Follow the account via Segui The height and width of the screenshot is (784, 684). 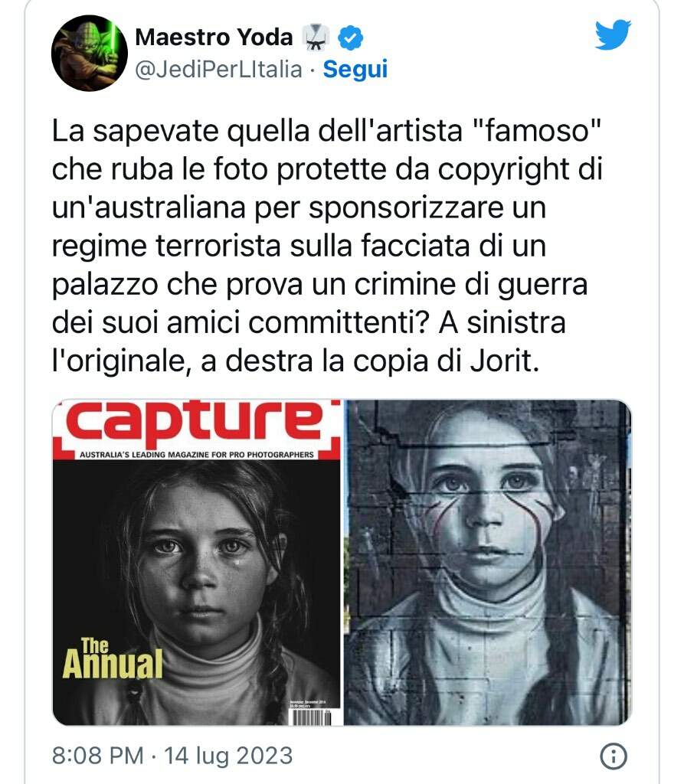[x=355, y=69]
